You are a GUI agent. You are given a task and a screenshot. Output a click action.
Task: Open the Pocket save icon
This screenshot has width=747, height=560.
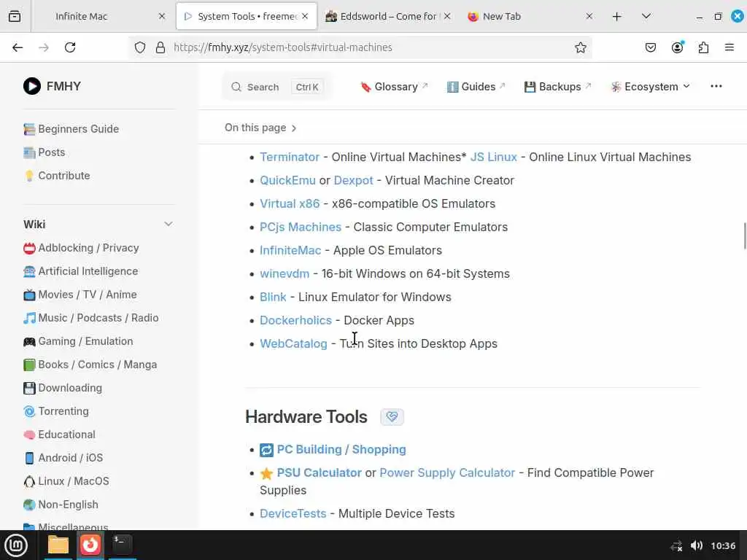650,47
